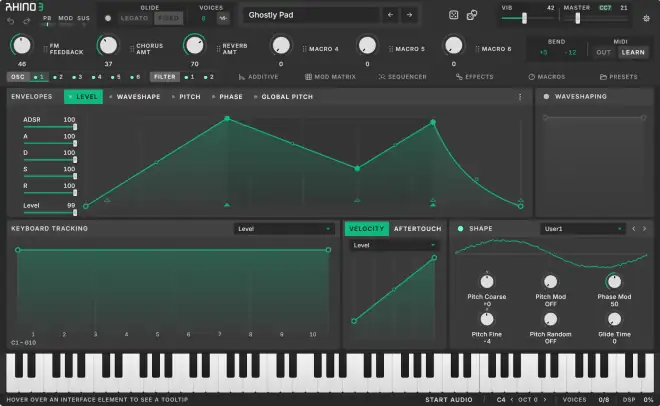Click the envelope's first peak node

tap(227, 119)
